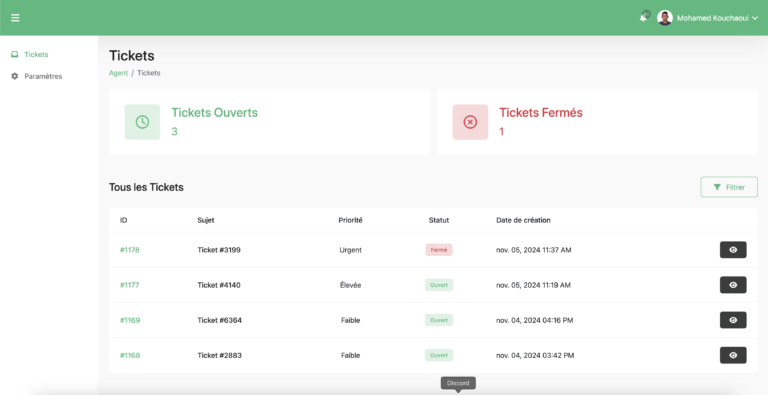The height and width of the screenshot is (395, 768).
Task: Click the Agent breadcrumb link
Action: pos(118,73)
